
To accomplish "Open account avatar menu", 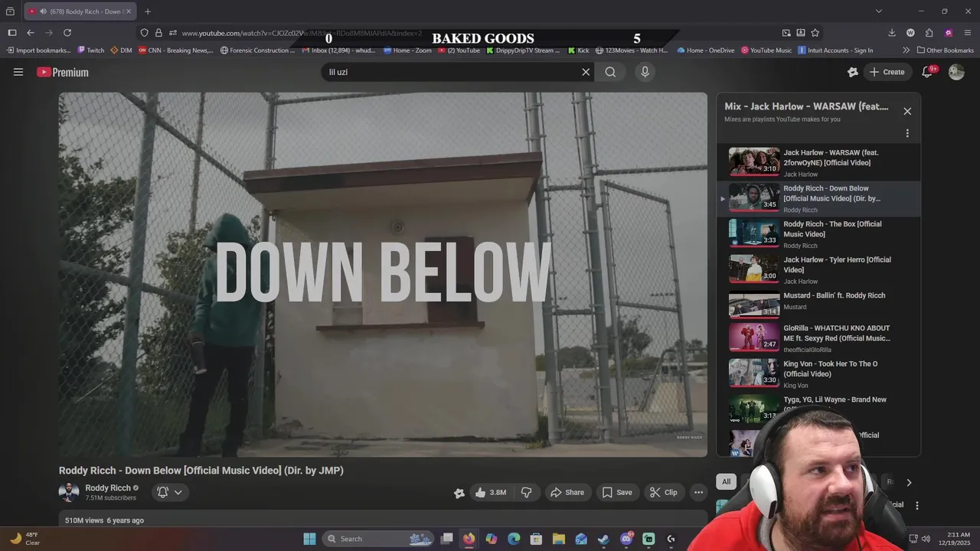I will click(x=956, y=72).
